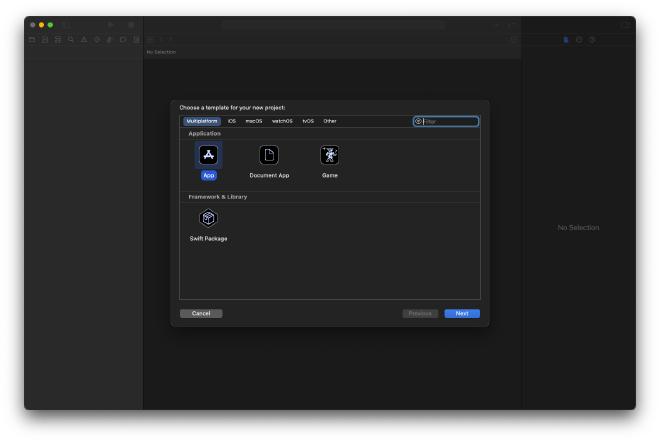Switch to the Other tab
The image size is (660, 442).
pyautogui.click(x=330, y=121)
